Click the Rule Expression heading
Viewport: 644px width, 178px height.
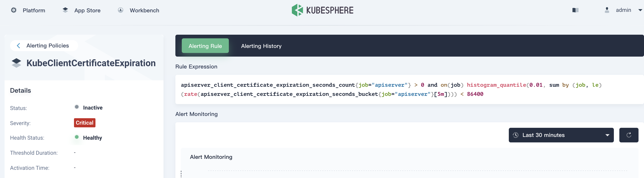[x=196, y=67]
